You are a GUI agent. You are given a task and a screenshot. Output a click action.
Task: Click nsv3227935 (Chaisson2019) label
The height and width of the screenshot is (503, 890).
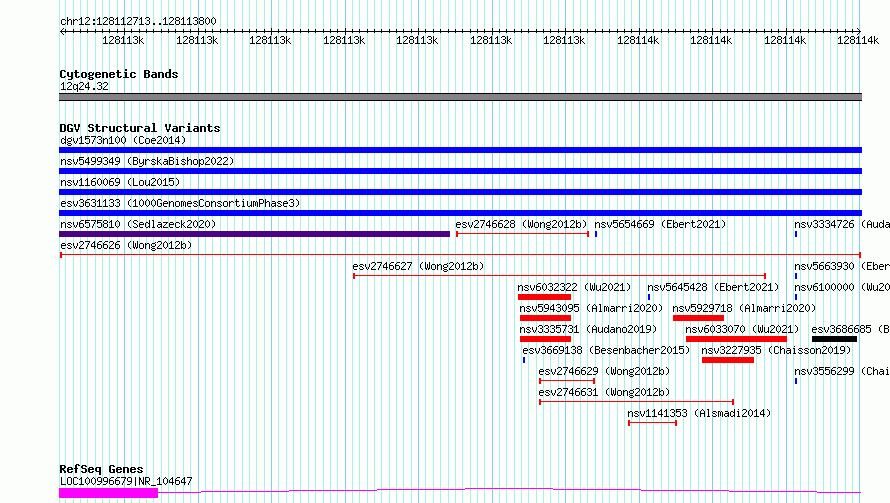coord(776,350)
